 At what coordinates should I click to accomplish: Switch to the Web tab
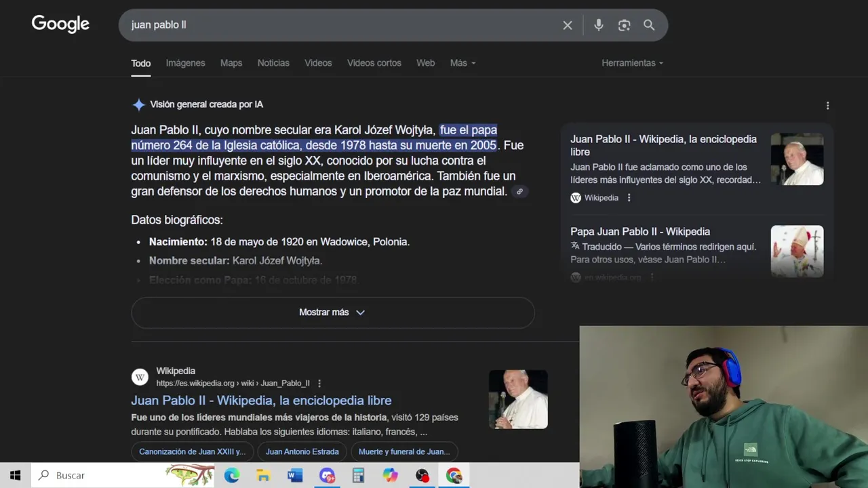425,63
